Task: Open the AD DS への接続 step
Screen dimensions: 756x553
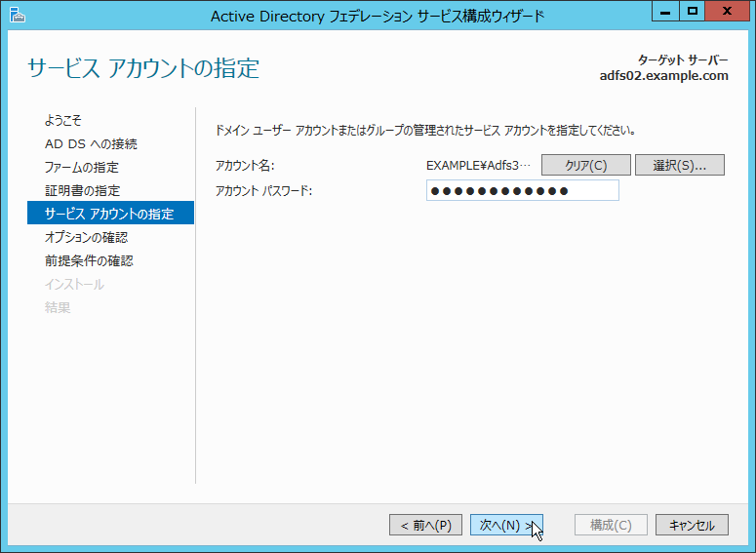Action: pos(91,143)
